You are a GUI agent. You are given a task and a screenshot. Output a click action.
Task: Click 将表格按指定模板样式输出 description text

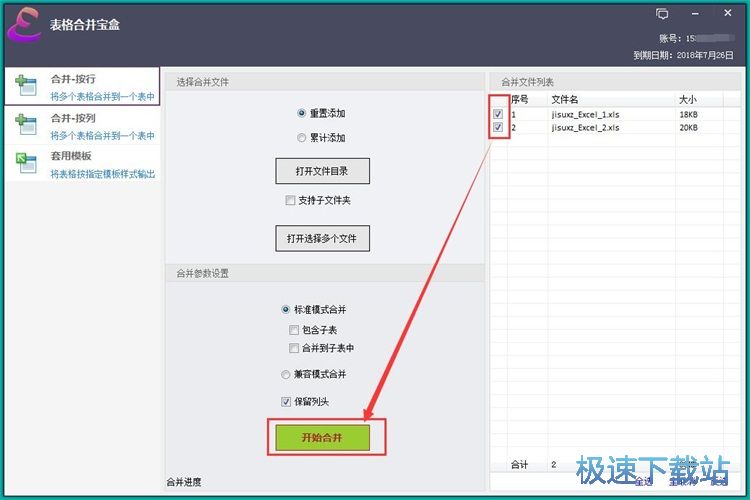(103, 174)
